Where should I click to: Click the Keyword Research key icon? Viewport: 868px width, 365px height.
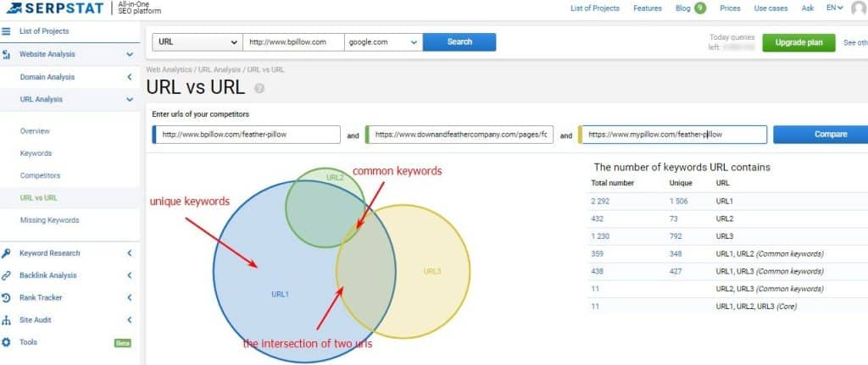pyautogui.click(x=7, y=253)
